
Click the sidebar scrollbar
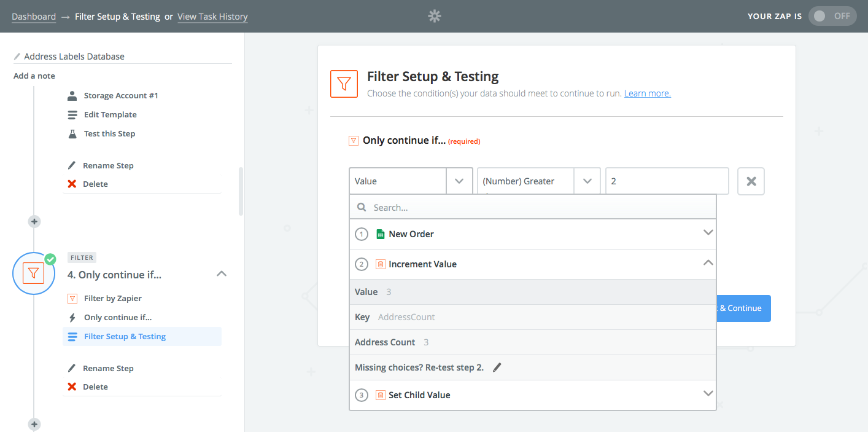tap(241, 191)
